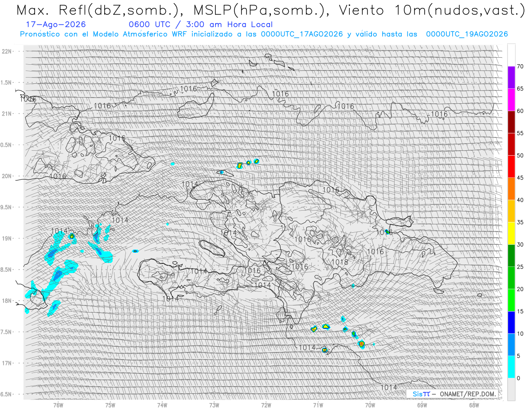Viewport: 532px width, 411px height.
Task: Click the '76W' longitude axis label
Action: 59,405
